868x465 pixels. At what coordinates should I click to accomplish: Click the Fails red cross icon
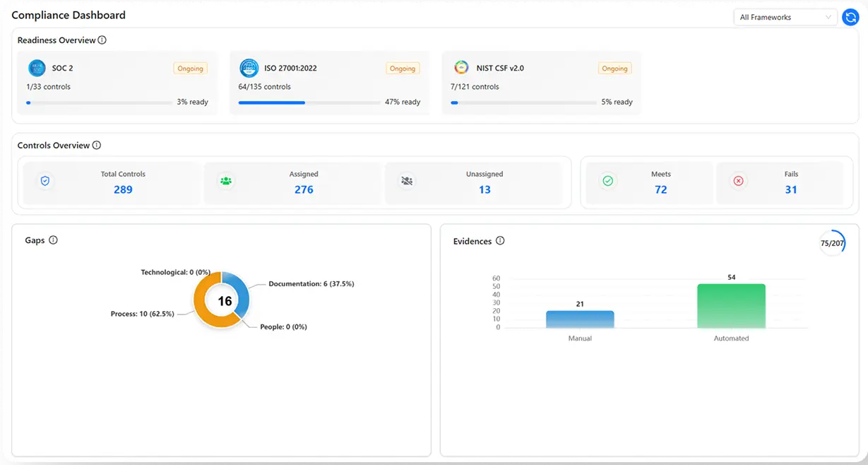tap(738, 182)
